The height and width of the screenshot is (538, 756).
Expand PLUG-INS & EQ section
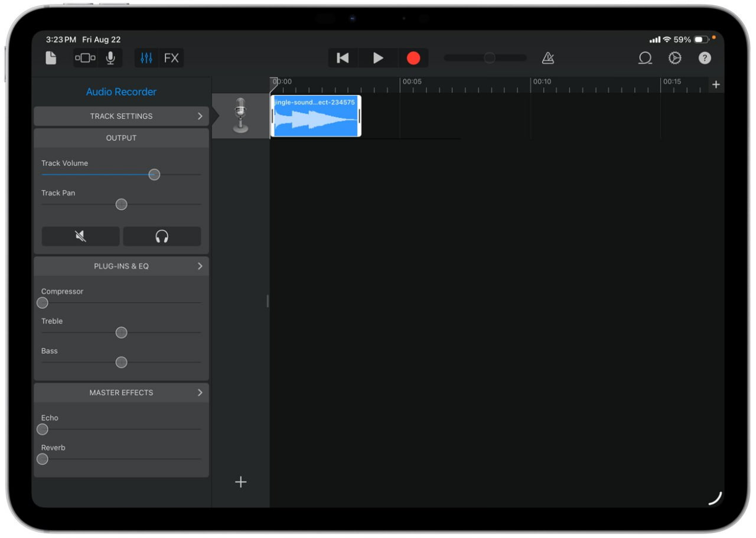(121, 266)
